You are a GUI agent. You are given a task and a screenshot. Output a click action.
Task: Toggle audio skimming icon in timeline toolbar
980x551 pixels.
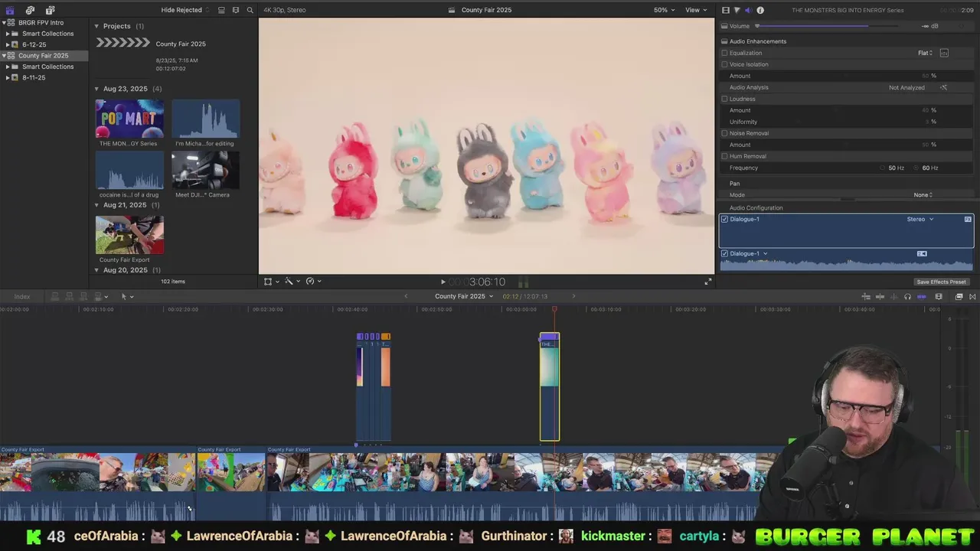click(x=893, y=296)
